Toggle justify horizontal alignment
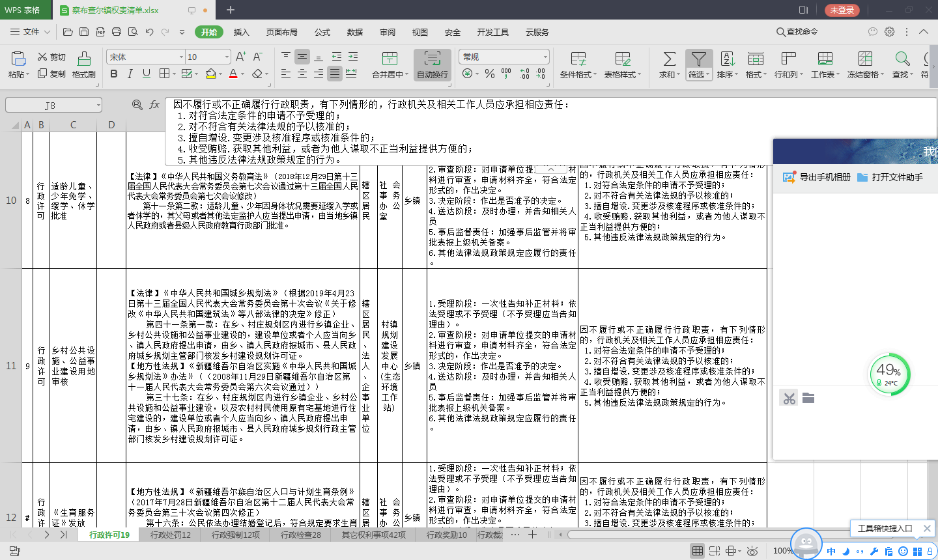 [335, 74]
